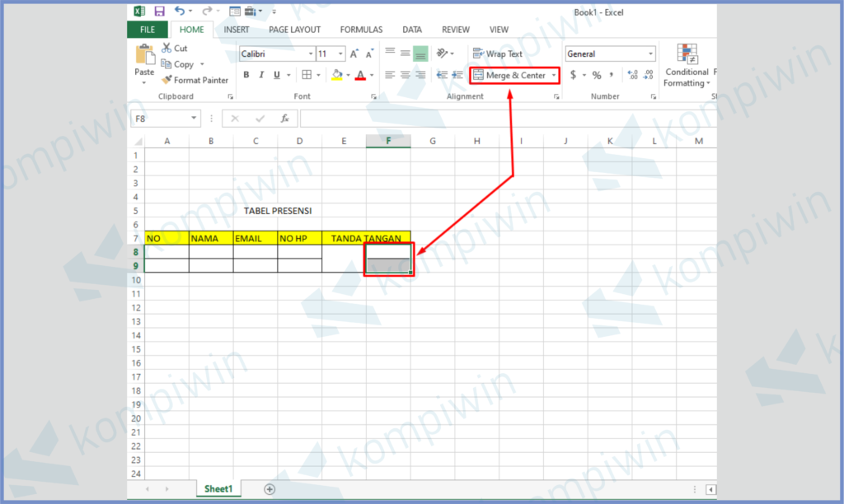The height and width of the screenshot is (504, 844).
Task: Click the green FILE button
Action: pyautogui.click(x=148, y=30)
